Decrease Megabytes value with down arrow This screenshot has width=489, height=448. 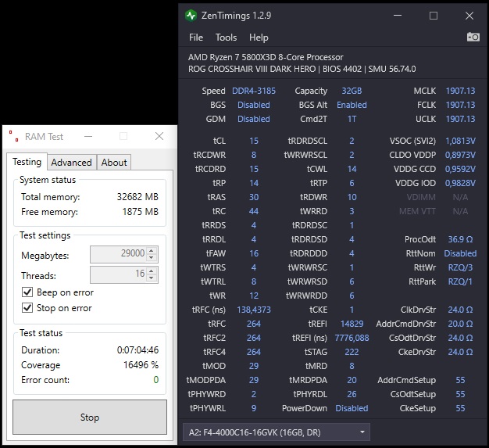click(152, 257)
